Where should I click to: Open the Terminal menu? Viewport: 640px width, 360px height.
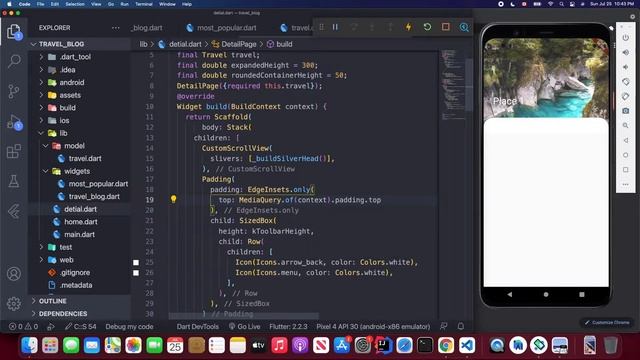(144, 4)
